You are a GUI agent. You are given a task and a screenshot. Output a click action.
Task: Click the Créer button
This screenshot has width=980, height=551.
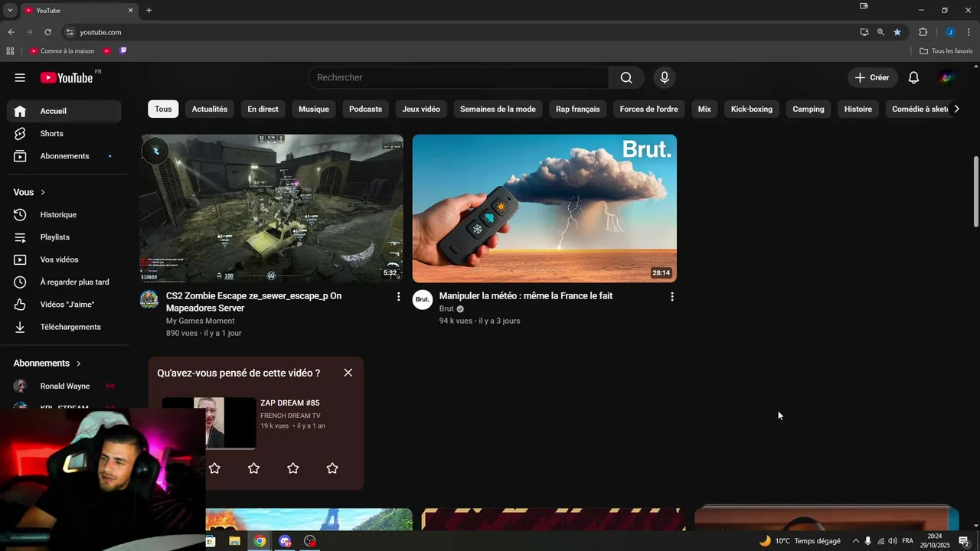click(x=872, y=77)
